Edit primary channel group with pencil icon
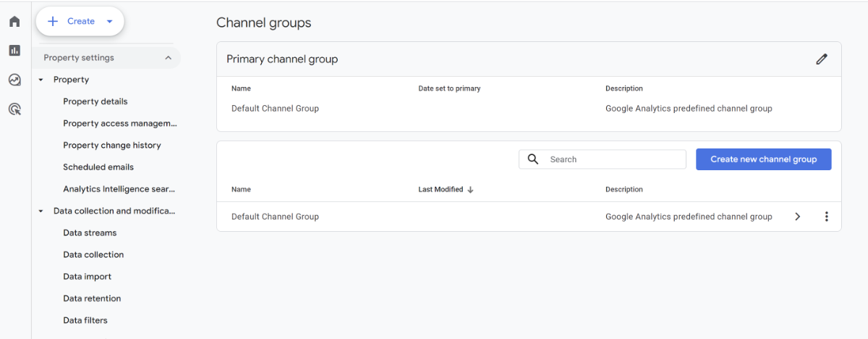Viewport: 868px width, 339px height. pyautogui.click(x=821, y=59)
